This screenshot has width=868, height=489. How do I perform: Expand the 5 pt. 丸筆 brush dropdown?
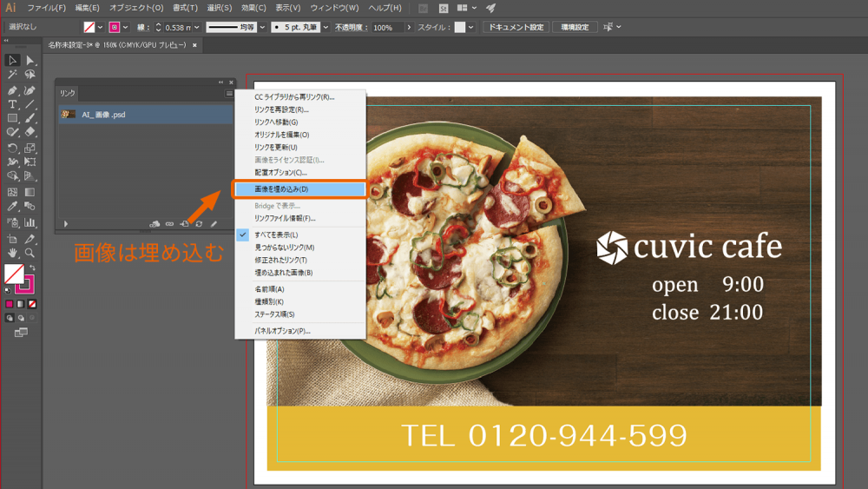pos(326,27)
